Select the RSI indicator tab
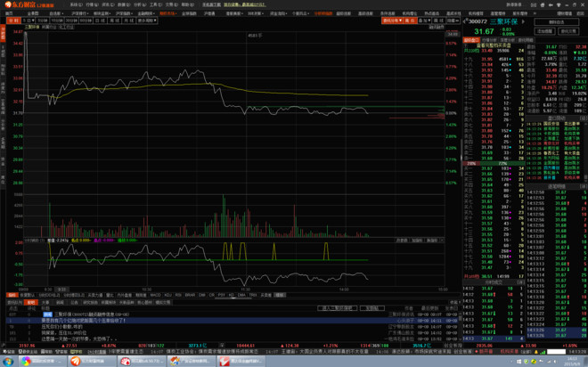 178,295
